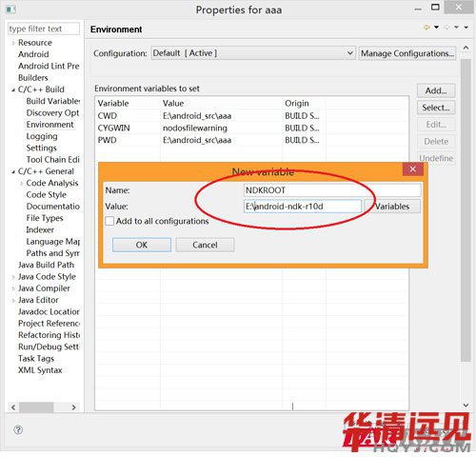Close the New variable dialog
Screen dimensions: 476x457
(x=412, y=169)
